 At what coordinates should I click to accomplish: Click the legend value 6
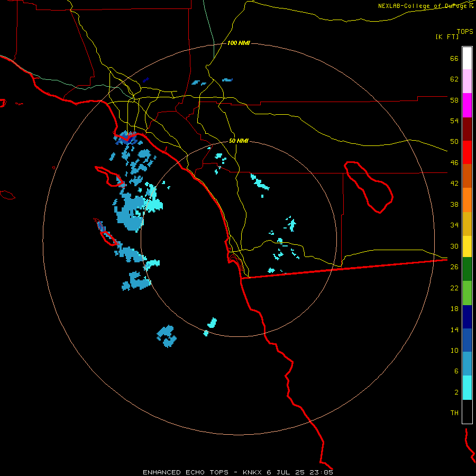tap(456, 371)
